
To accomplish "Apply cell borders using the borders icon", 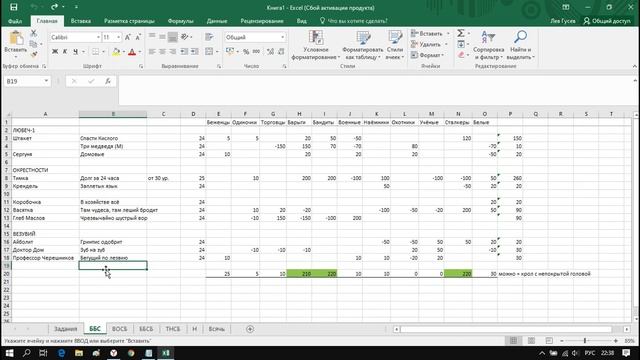I will (x=95, y=51).
